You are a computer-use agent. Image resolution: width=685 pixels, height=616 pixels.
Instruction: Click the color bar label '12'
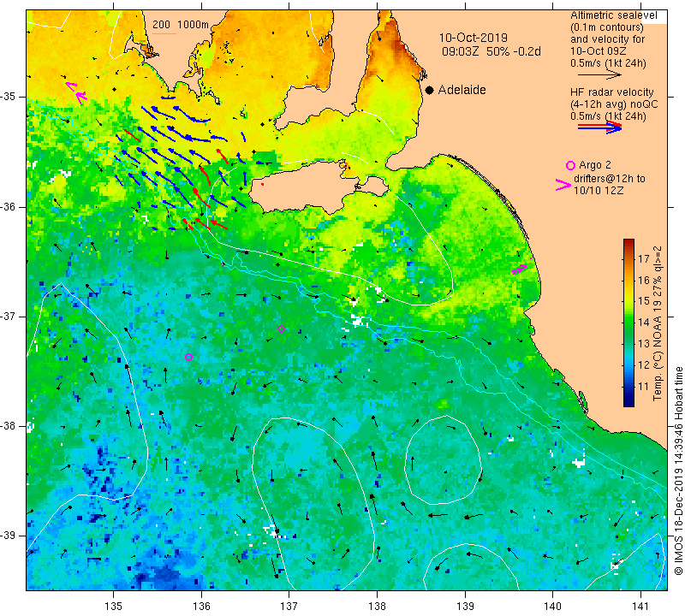(644, 365)
